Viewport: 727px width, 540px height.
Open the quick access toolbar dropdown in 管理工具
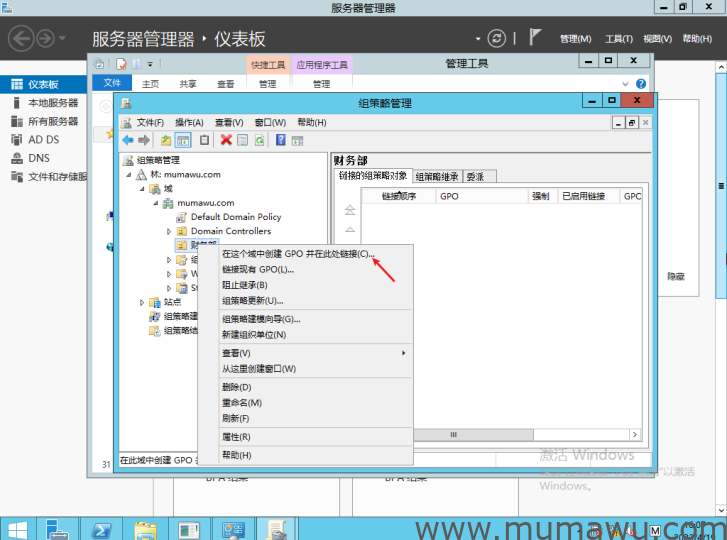[x=150, y=64]
